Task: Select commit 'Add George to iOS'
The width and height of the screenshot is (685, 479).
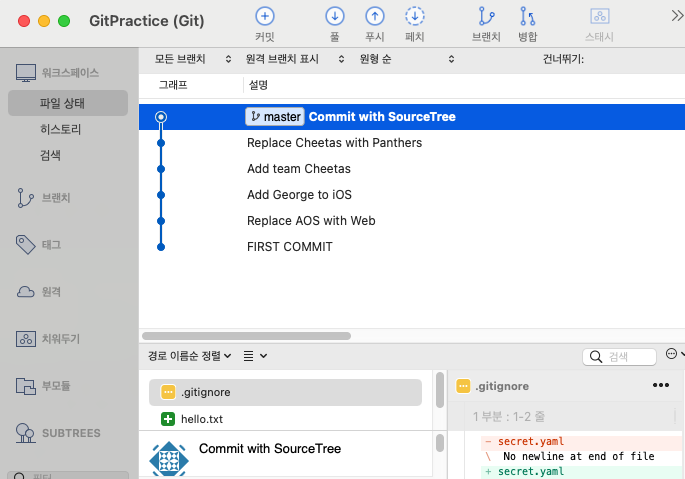Action: click(x=412, y=195)
